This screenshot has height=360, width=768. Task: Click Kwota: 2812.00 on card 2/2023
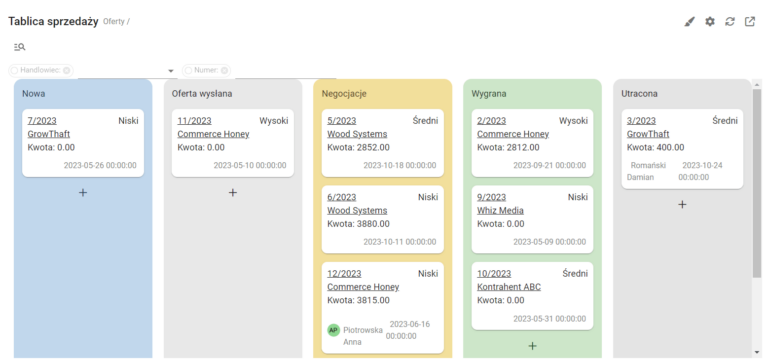click(508, 147)
